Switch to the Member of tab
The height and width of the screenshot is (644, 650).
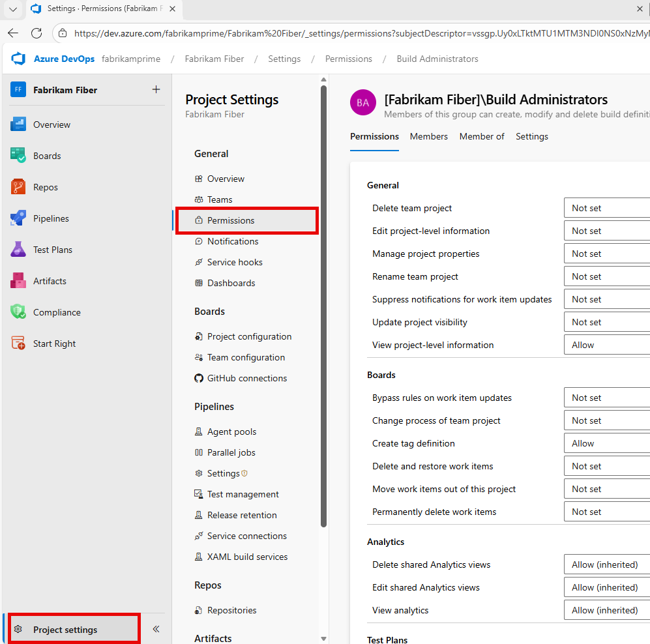tap(482, 136)
